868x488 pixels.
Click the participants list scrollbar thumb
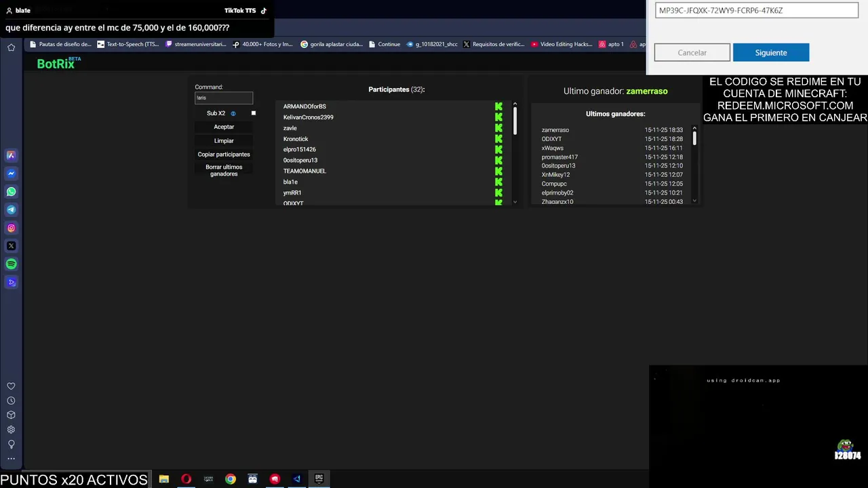coord(515,121)
